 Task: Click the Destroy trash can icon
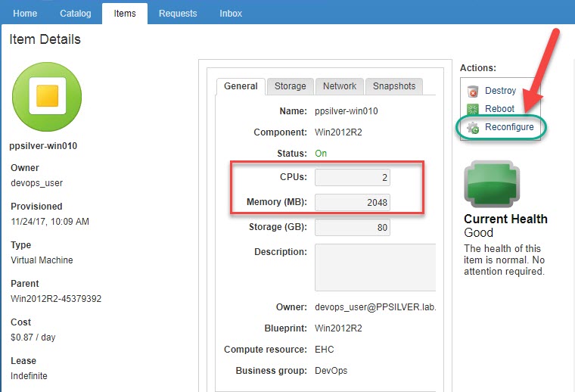coord(473,92)
